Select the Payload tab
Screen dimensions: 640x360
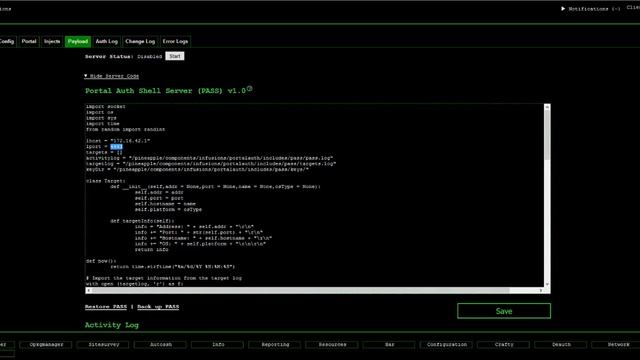78,41
